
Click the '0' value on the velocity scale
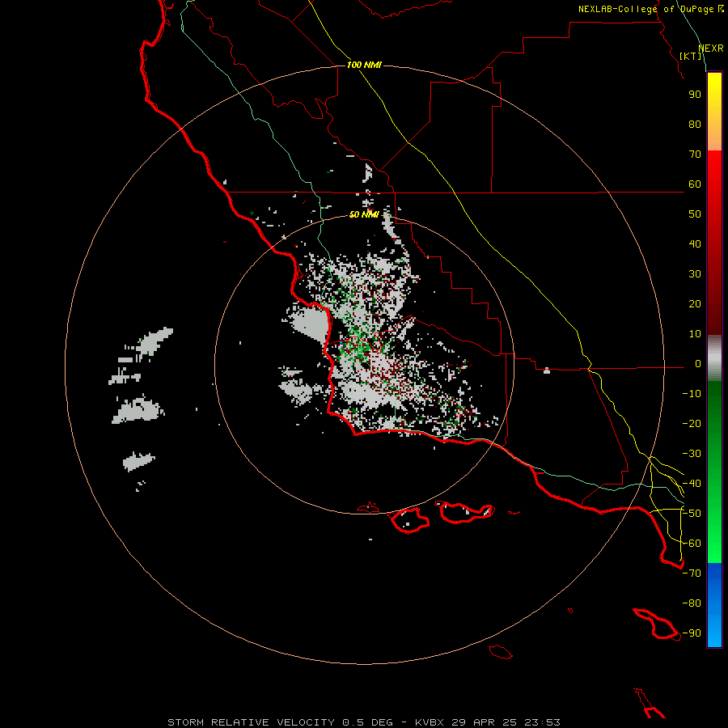tap(698, 363)
